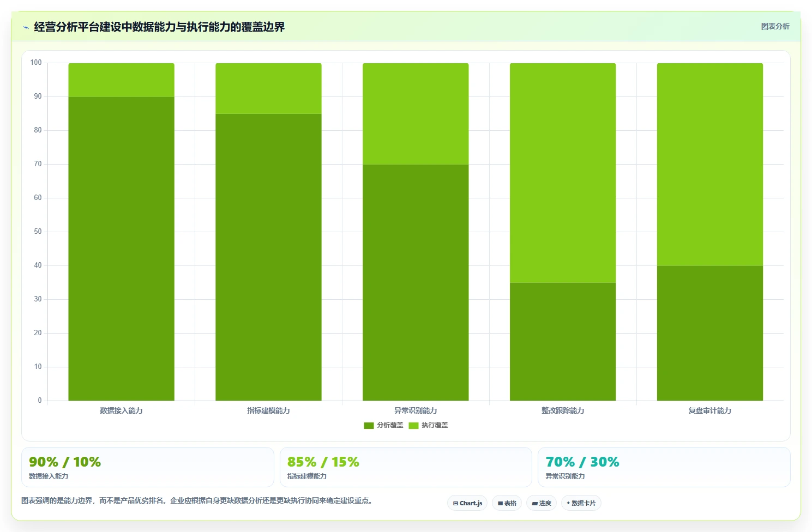Click the 指标建模能力 x-axis label
The height and width of the screenshot is (532, 812).
tap(268, 410)
